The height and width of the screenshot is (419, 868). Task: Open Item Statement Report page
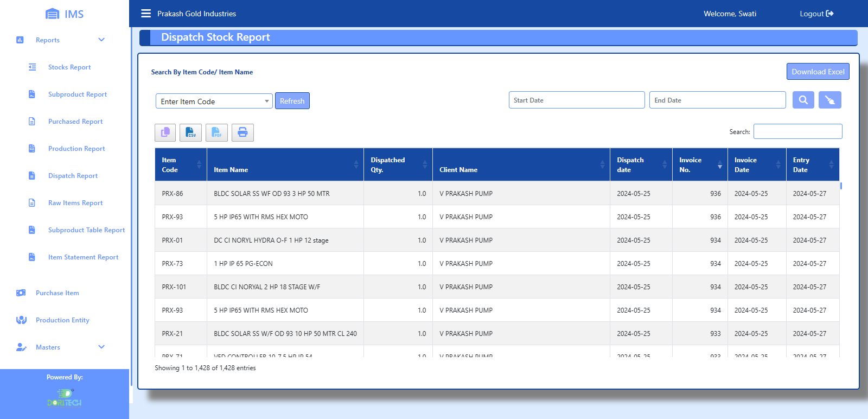tap(83, 257)
